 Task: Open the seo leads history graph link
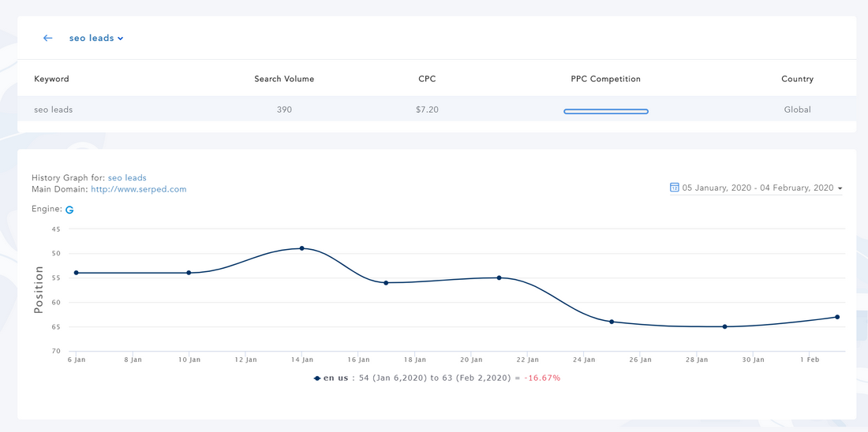pos(127,178)
